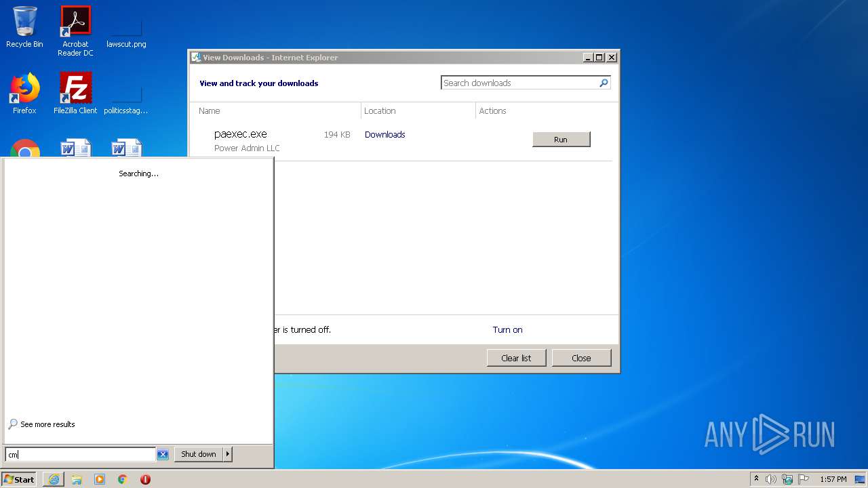Open the volume speaker tray icon
The image size is (868, 488).
point(771,479)
